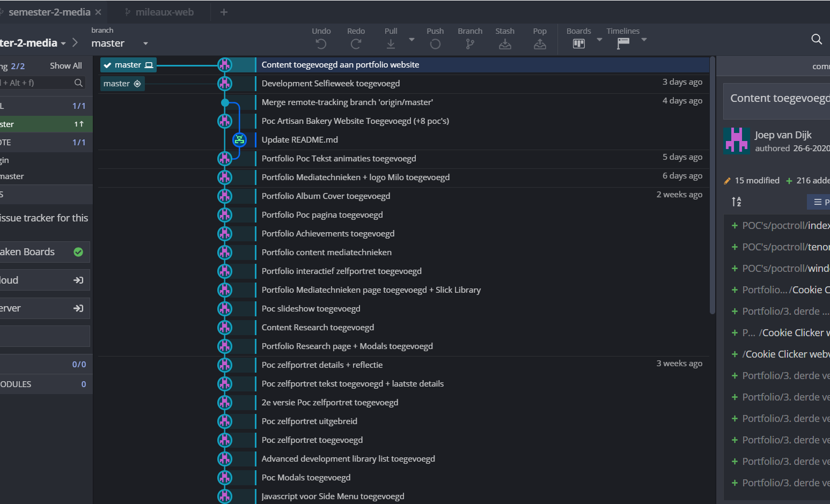Image resolution: width=830 pixels, height=504 pixels.
Task: Open Pull options dropdown arrow
Action: (412, 40)
